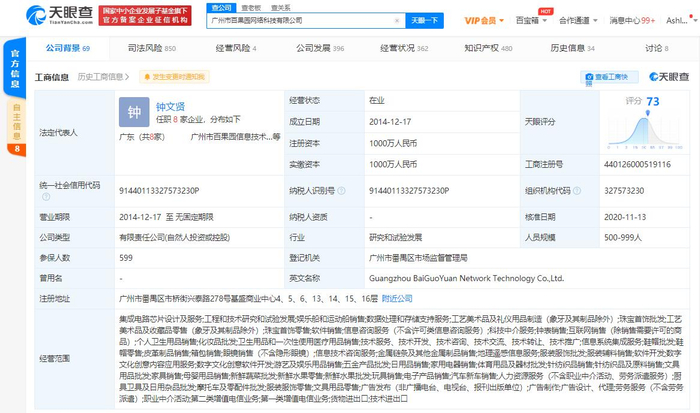This screenshot has width=700, height=413.
Task: Click the 成立日期 value 2014-12-17
Action: pos(390,122)
